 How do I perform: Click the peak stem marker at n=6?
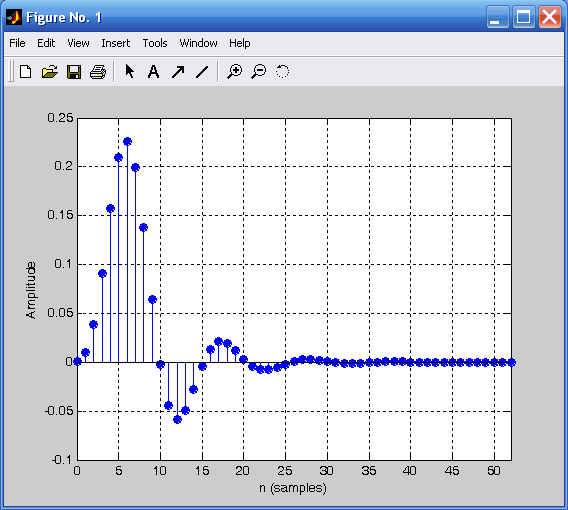(128, 142)
